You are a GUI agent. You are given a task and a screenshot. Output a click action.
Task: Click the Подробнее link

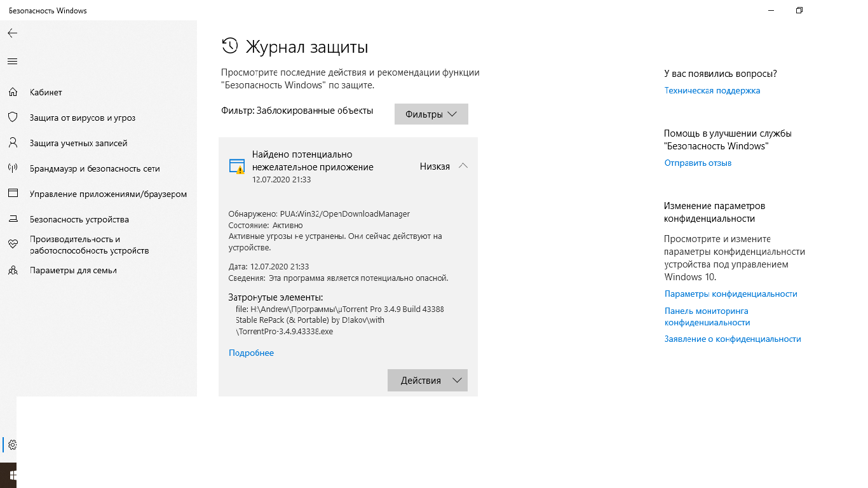251,353
